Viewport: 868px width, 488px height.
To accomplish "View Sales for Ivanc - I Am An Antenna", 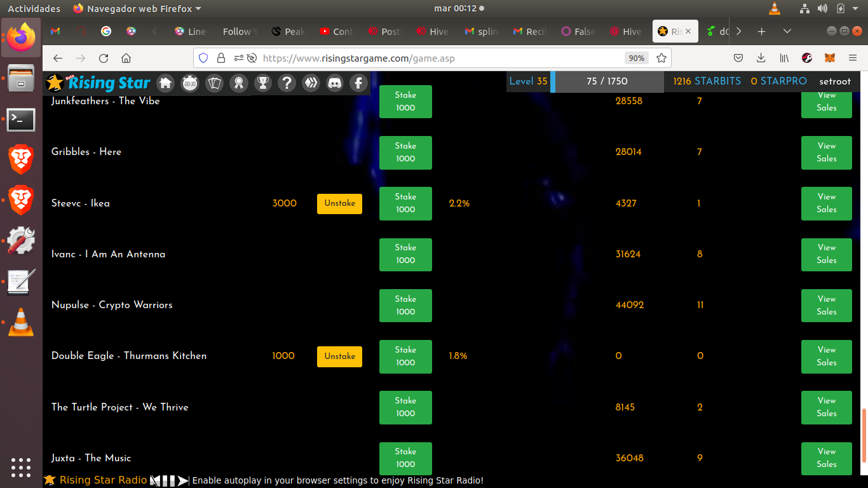I will click(x=827, y=254).
